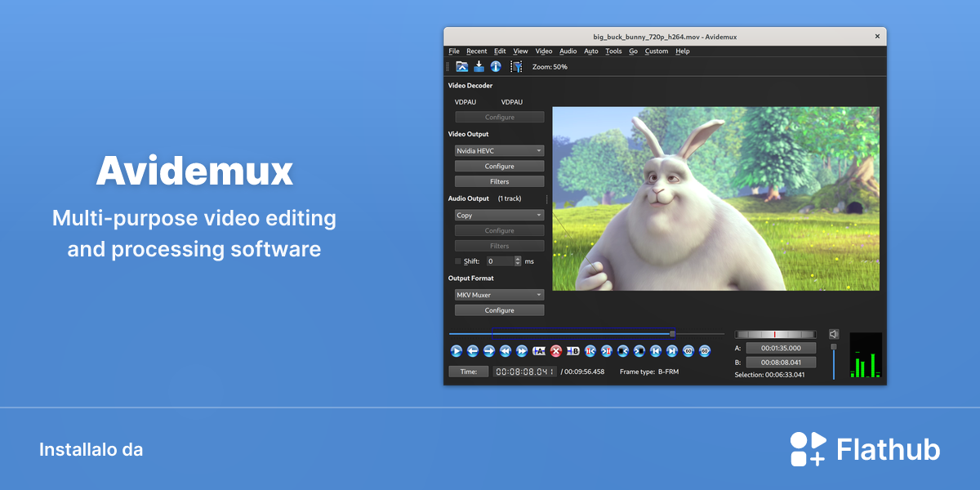Click the current time field 00:08:08.041
Viewport: 980px width, 490px height.
524,372
